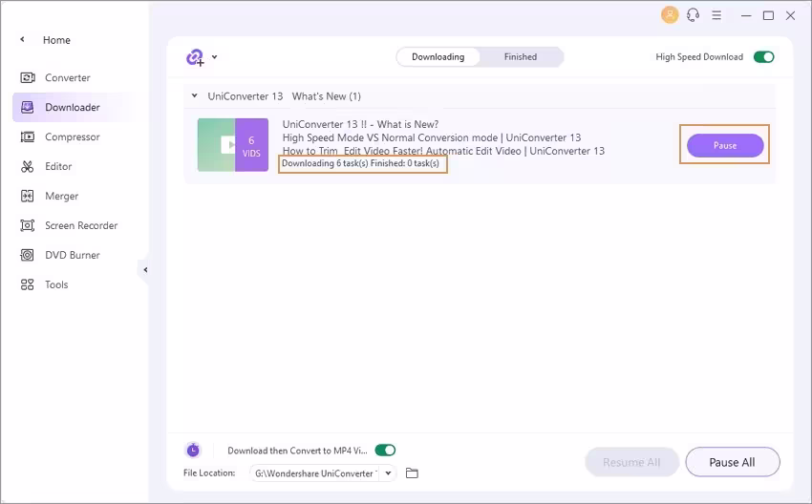Select DVD Burner label in the sidebar
The image size is (812, 504).
click(73, 255)
